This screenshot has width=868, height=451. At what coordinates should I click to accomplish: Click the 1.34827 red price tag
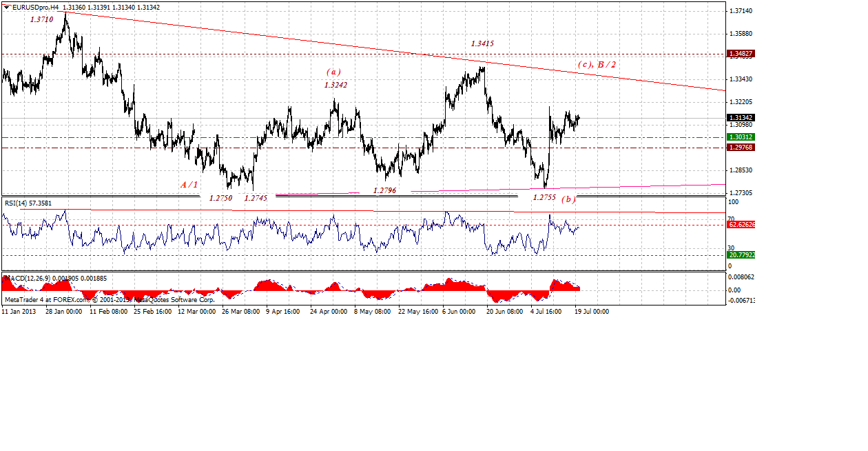click(741, 53)
